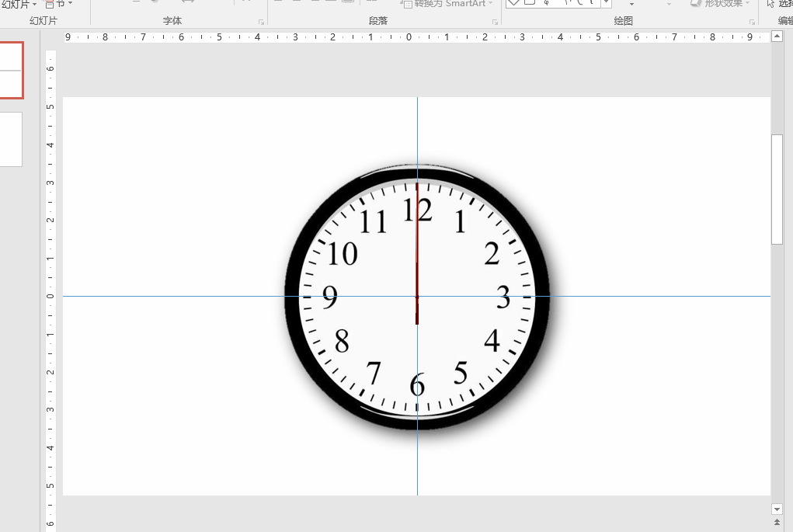Viewport: 793px width, 532px height.
Task: Expand the shapes gallery more arrow
Action: (x=607, y=4)
